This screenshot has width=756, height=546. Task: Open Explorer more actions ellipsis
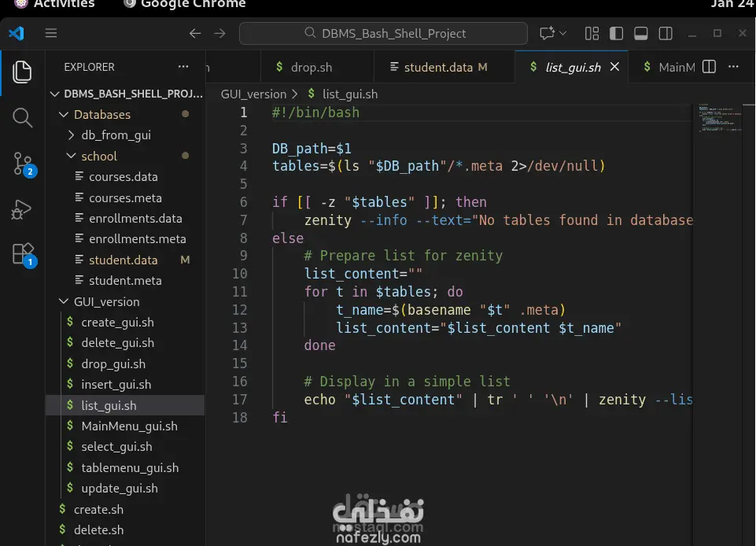[x=183, y=67]
